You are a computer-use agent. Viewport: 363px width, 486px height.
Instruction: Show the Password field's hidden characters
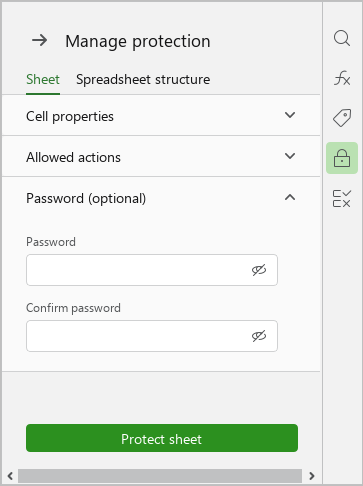tap(259, 270)
